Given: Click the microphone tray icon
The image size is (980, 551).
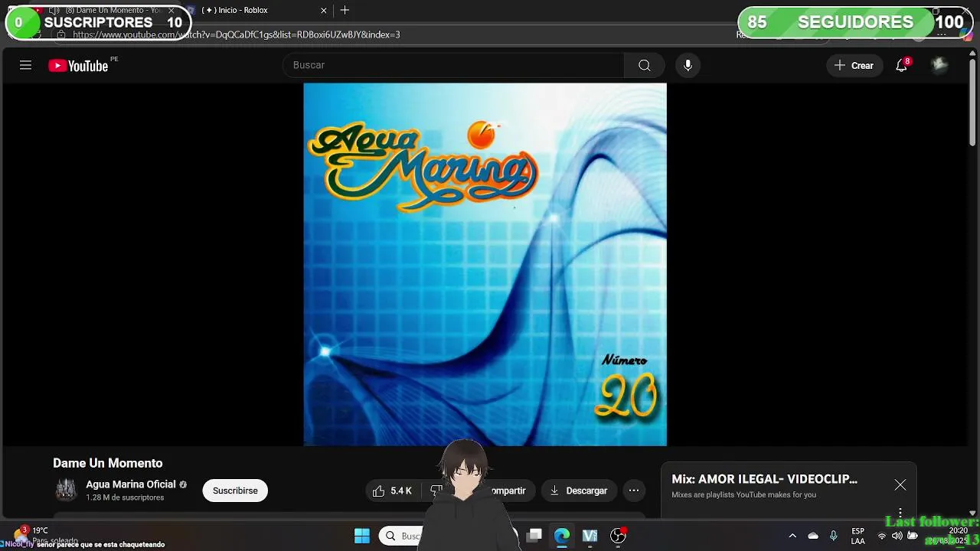Looking at the screenshot, I should [833, 536].
